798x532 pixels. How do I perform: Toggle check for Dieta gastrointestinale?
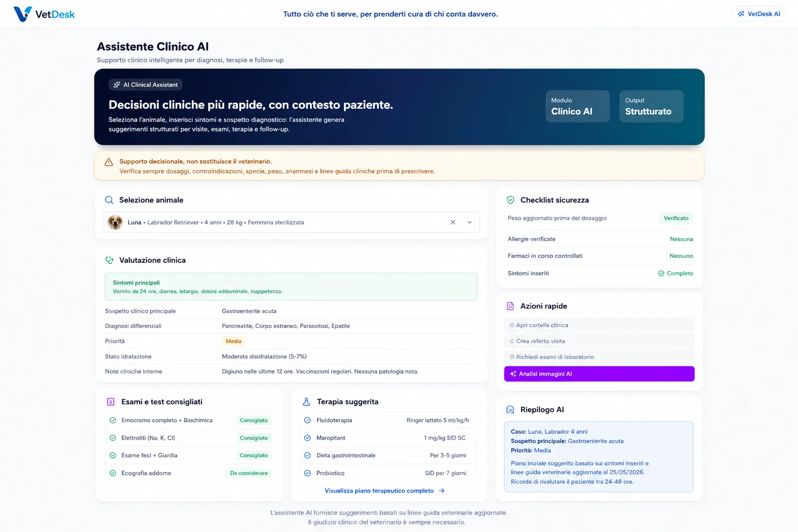pos(308,456)
